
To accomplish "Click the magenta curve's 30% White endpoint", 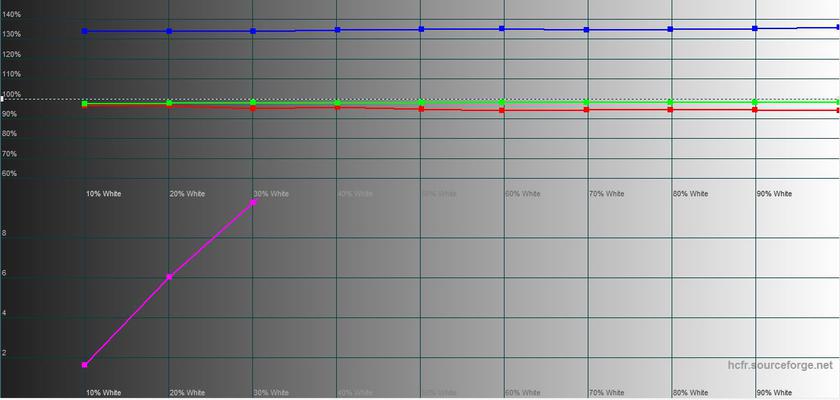I will (x=253, y=202).
